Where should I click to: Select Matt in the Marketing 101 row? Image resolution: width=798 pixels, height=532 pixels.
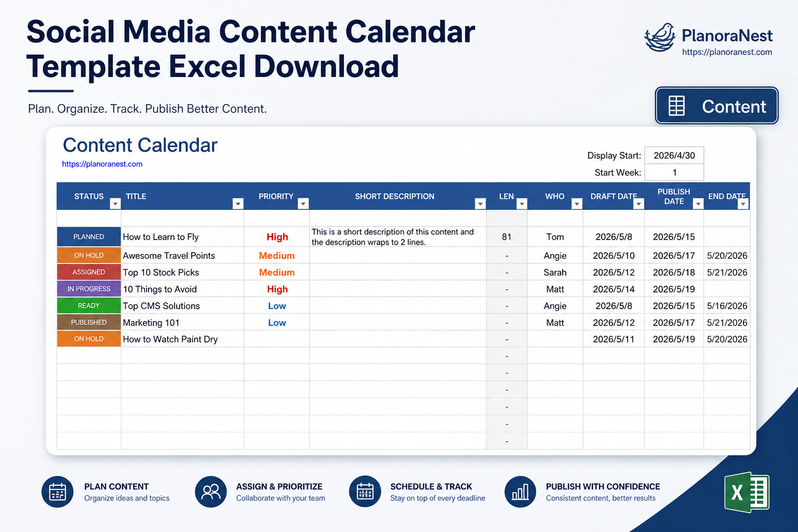pos(555,323)
